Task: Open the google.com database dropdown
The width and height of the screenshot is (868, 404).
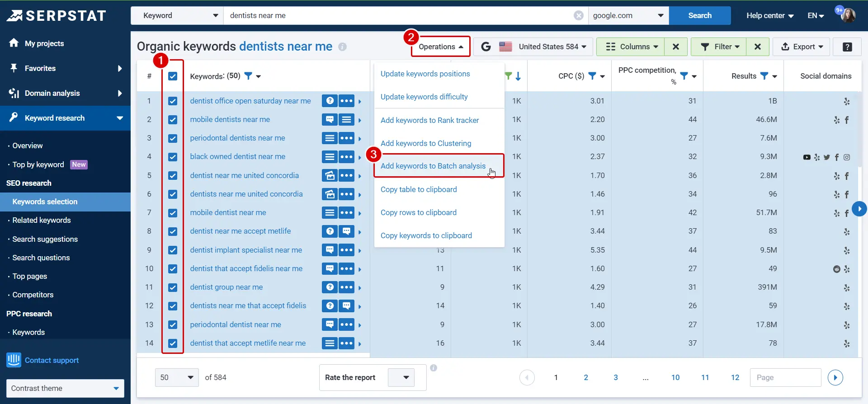Action: coord(628,15)
